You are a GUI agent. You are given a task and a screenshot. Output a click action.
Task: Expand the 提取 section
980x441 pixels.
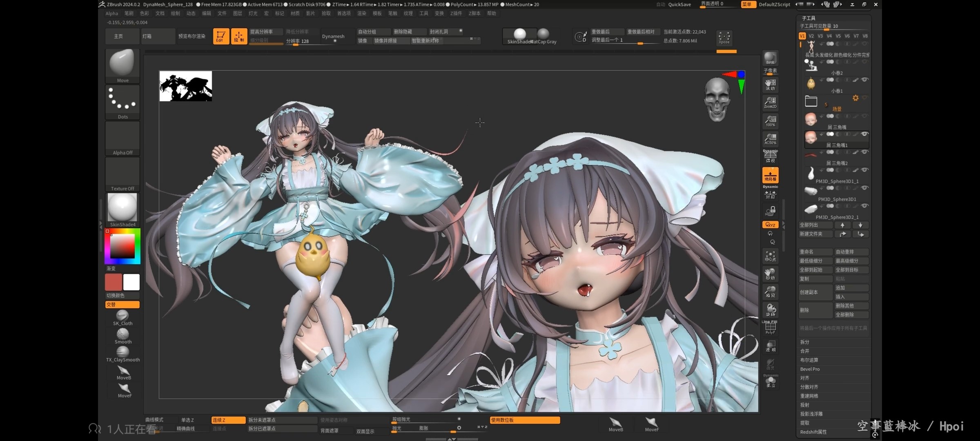click(x=805, y=423)
